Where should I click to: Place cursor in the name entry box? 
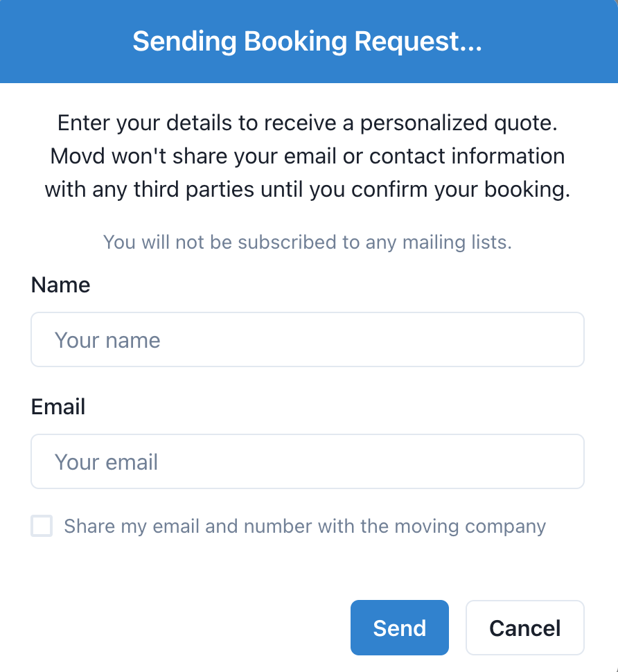[308, 339]
